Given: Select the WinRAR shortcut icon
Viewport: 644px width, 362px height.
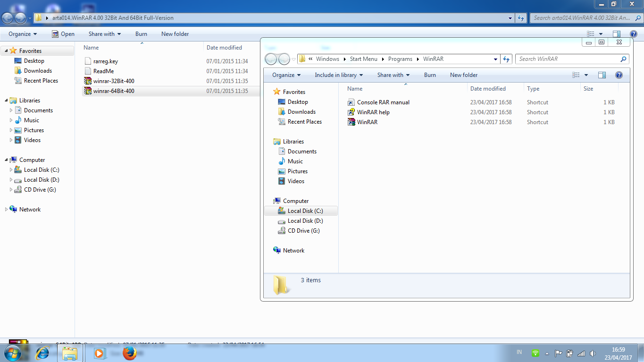Looking at the screenshot, I should click(351, 122).
